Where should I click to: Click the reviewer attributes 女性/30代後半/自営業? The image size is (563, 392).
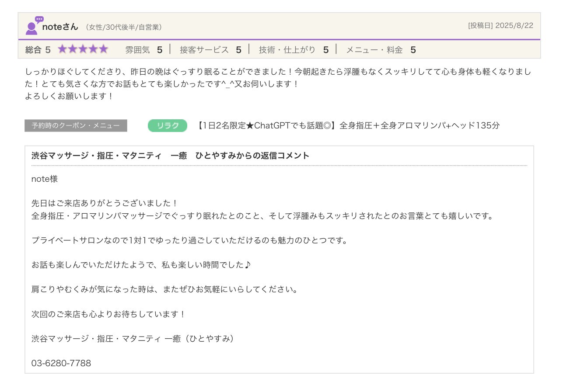click(124, 27)
